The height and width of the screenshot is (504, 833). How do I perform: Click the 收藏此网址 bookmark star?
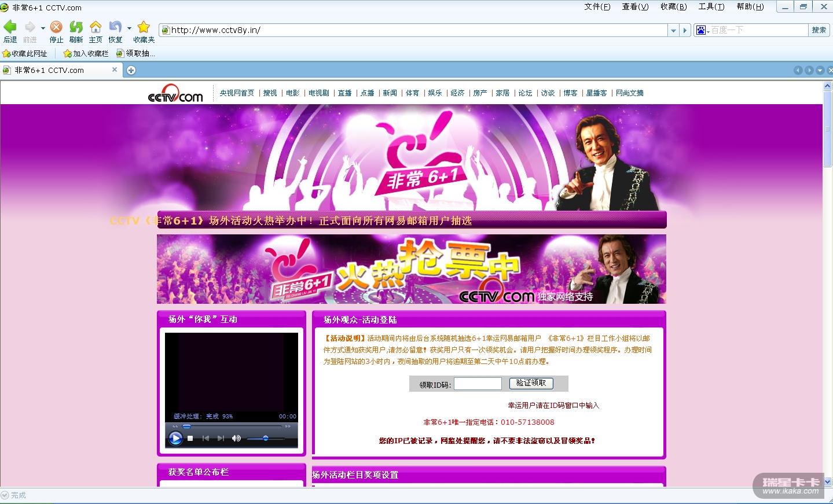click(x=25, y=54)
